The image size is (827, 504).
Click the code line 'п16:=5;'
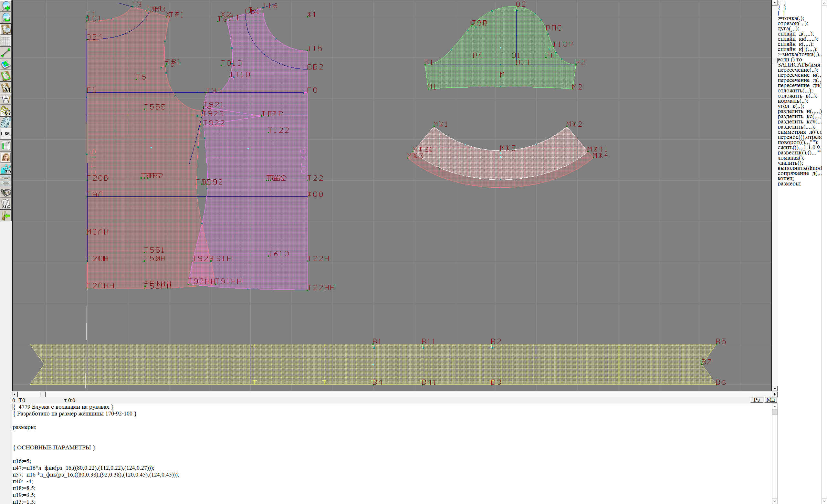point(22,461)
